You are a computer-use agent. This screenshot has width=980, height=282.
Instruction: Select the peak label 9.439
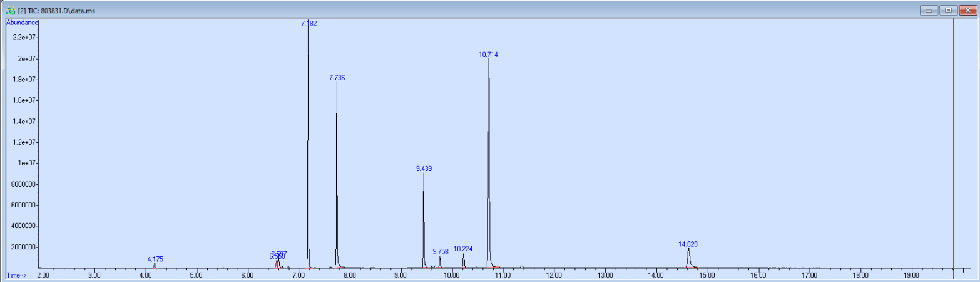tap(424, 169)
